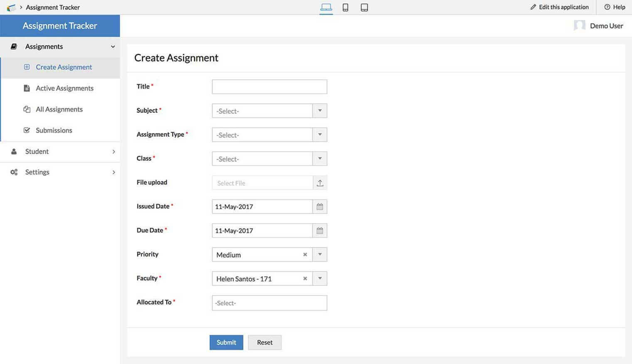
Task: Click the app logo in breadcrumb
Action: coord(11,7)
